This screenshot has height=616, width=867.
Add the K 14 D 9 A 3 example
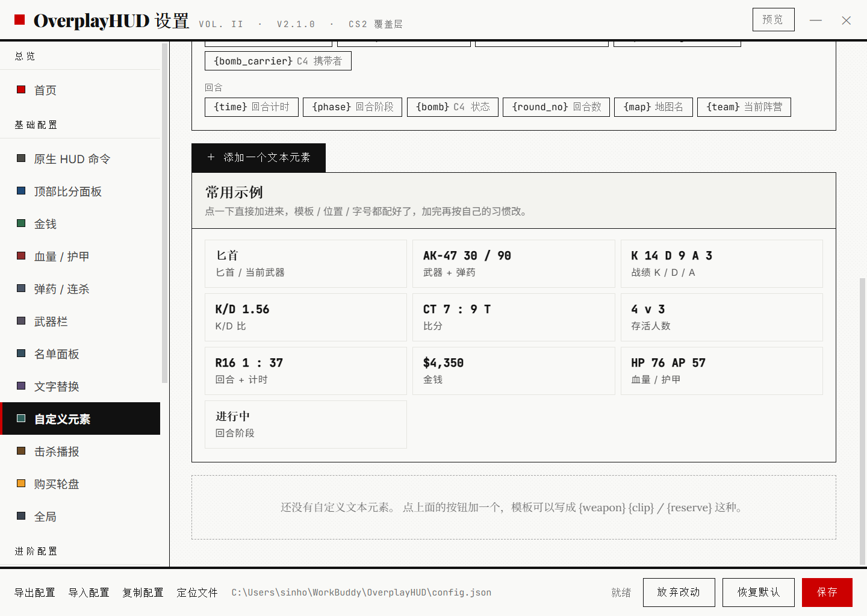point(722,264)
